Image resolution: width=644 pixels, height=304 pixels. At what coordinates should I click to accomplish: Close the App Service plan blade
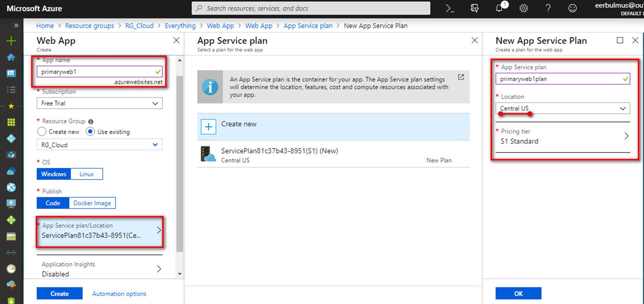coord(474,40)
